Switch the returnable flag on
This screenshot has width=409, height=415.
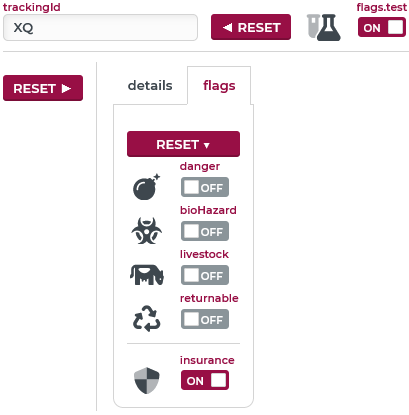tap(205, 319)
